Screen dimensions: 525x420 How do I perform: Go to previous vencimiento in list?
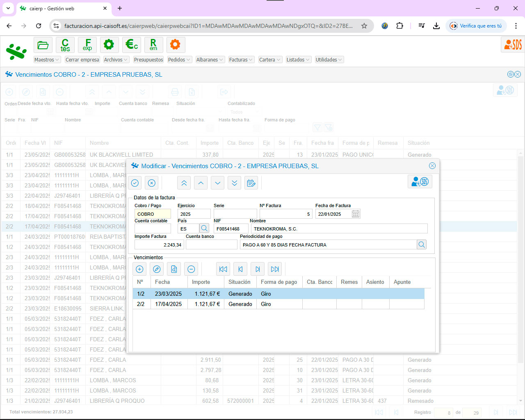[x=240, y=269]
